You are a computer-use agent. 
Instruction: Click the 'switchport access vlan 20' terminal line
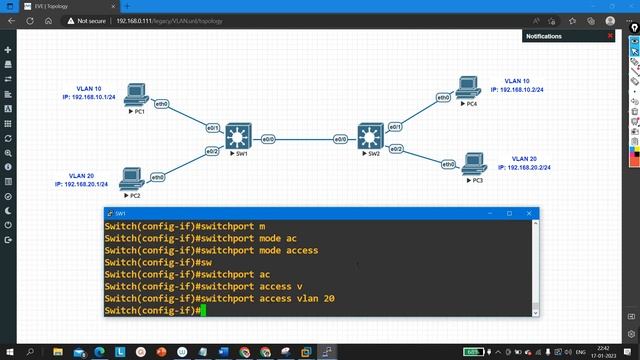tap(220, 298)
